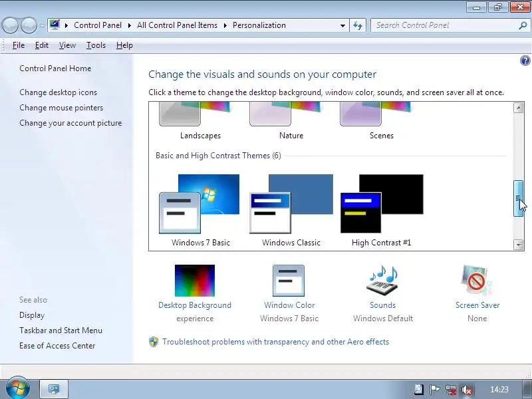Open the Help menu

point(124,45)
